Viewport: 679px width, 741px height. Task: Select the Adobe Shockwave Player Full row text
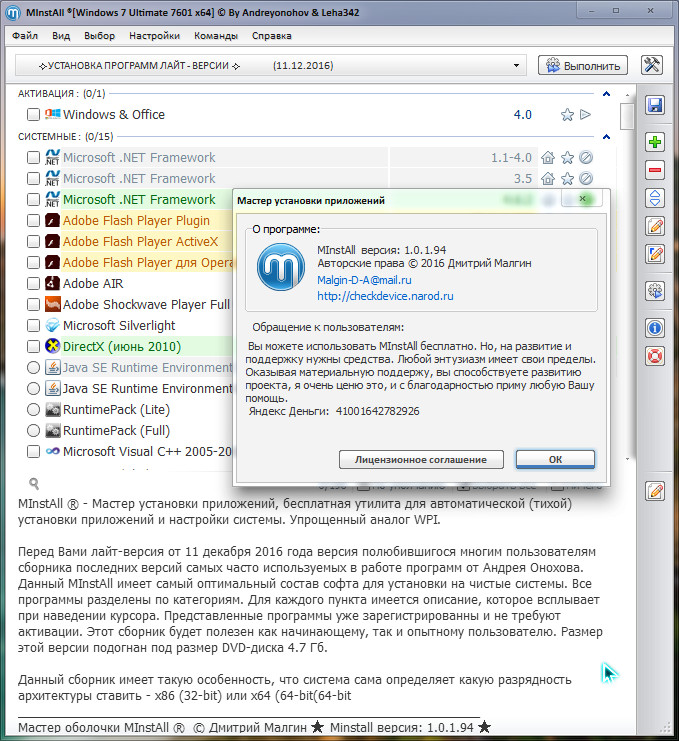tap(146, 304)
